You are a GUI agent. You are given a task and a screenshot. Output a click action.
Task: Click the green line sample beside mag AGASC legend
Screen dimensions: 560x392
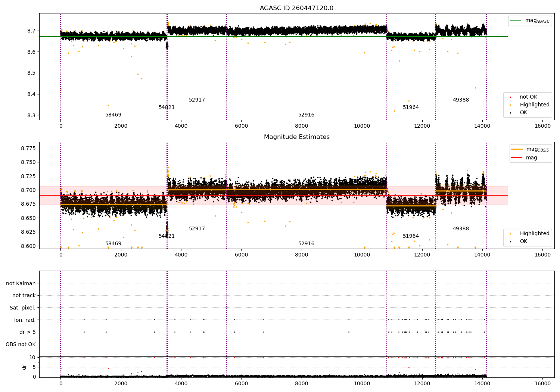tap(516, 21)
